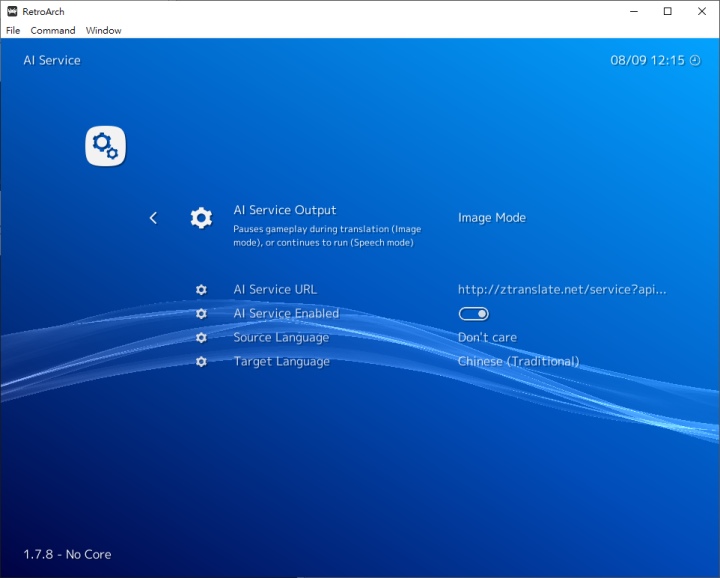Click gear icon next to AI Service Enabled

[x=201, y=314]
